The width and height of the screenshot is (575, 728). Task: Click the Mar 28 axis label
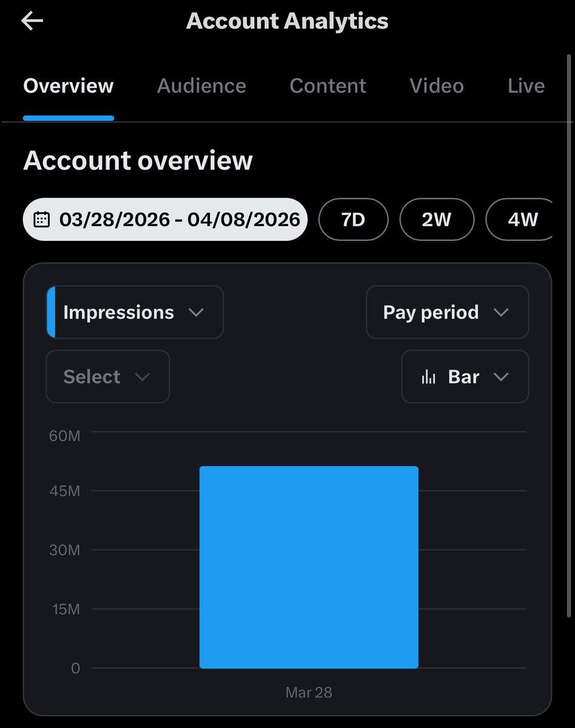click(x=309, y=692)
